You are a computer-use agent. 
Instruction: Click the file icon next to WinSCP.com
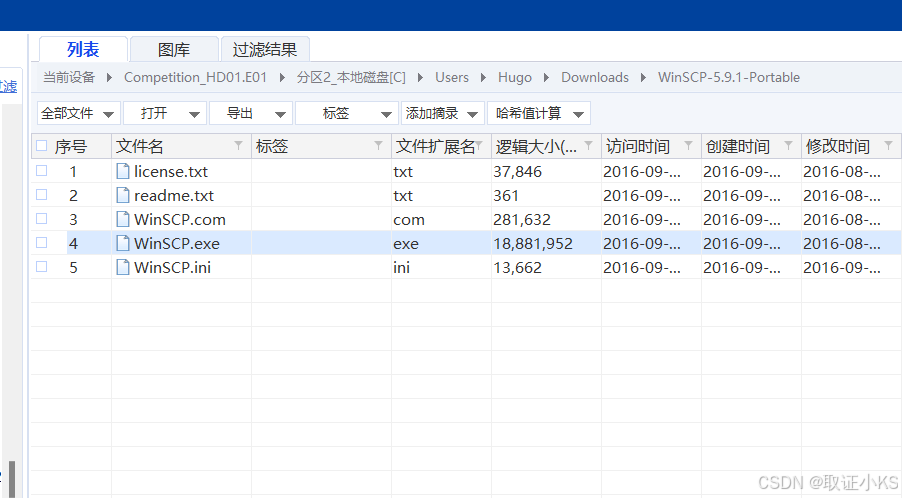point(123,219)
